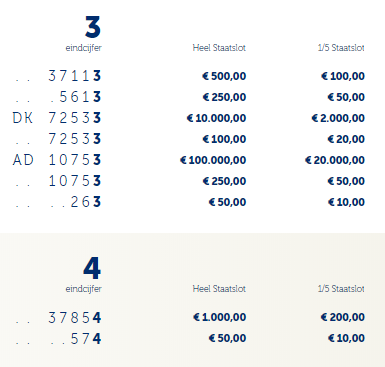Click the € 2.000,00 prize amount

point(338,118)
